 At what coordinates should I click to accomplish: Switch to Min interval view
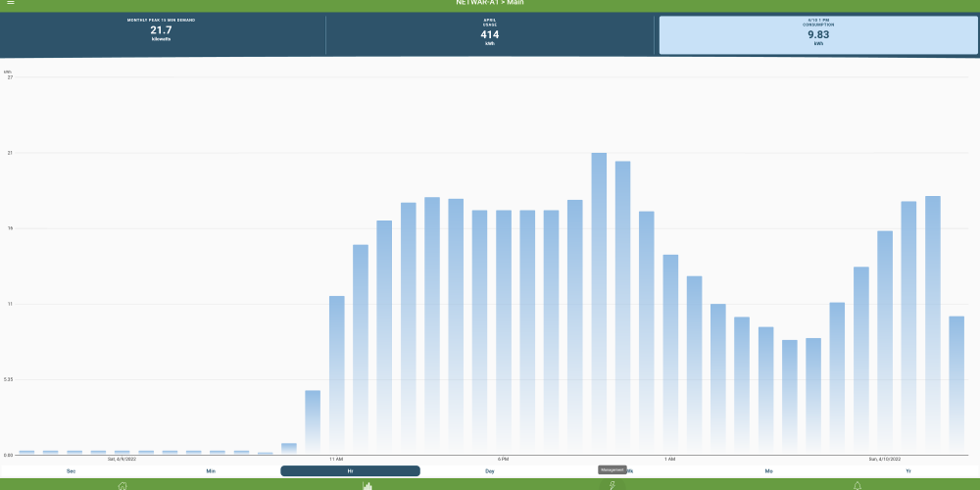pos(211,471)
